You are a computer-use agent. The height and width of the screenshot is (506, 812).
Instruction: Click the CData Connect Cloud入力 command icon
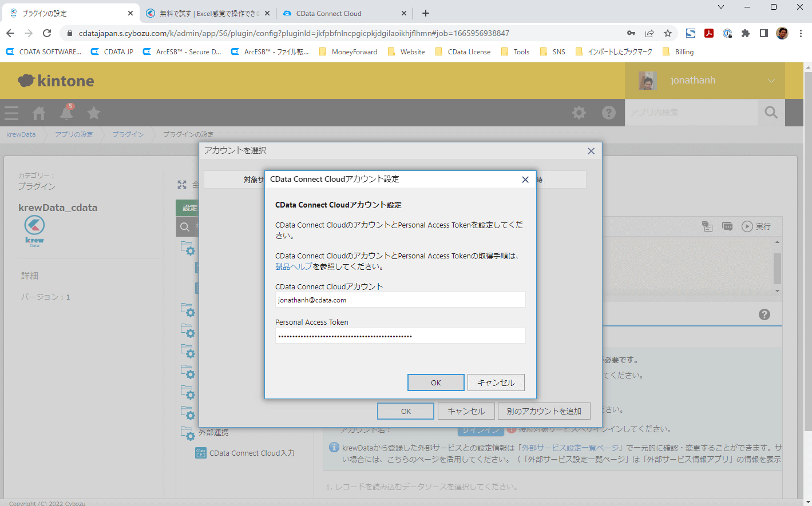coord(201,453)
